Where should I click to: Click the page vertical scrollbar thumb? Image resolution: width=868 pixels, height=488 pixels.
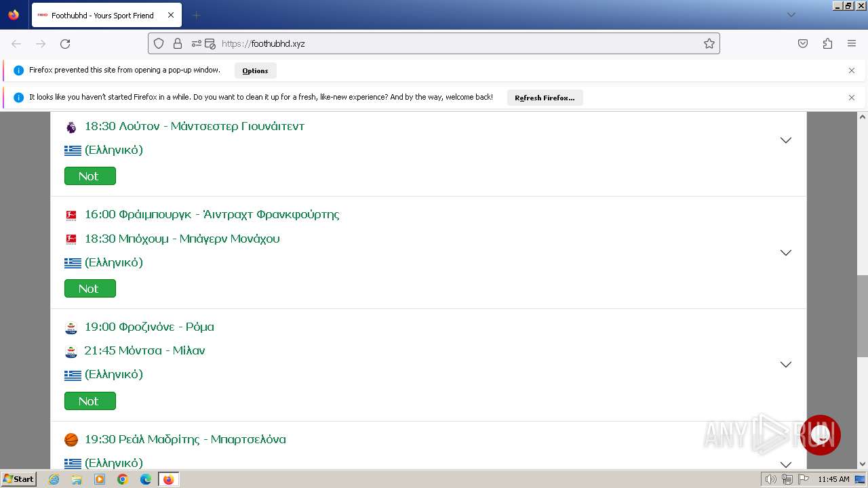coord(862,315)
